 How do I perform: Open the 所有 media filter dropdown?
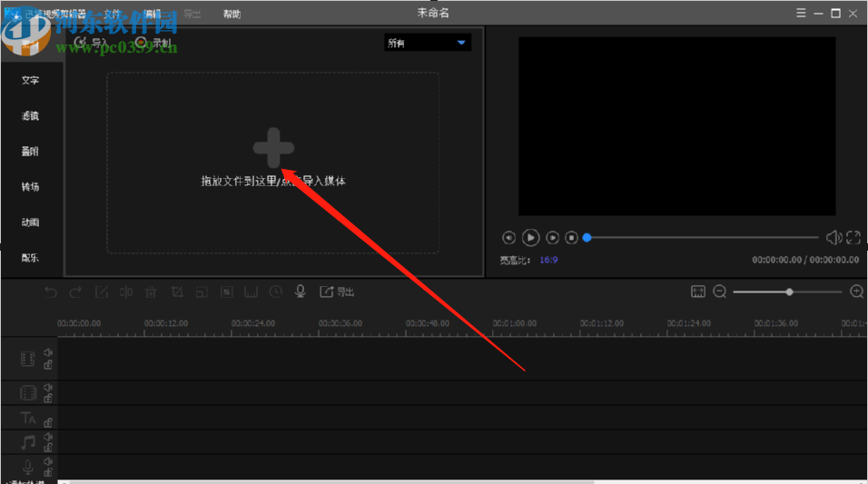(x=428, y=43)
